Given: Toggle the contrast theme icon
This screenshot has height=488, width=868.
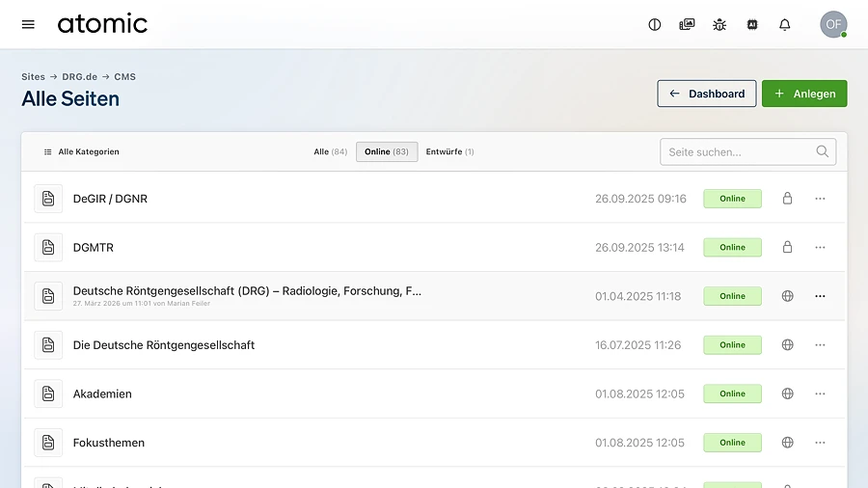Looking at the screenshot, I should click(655, 25).
